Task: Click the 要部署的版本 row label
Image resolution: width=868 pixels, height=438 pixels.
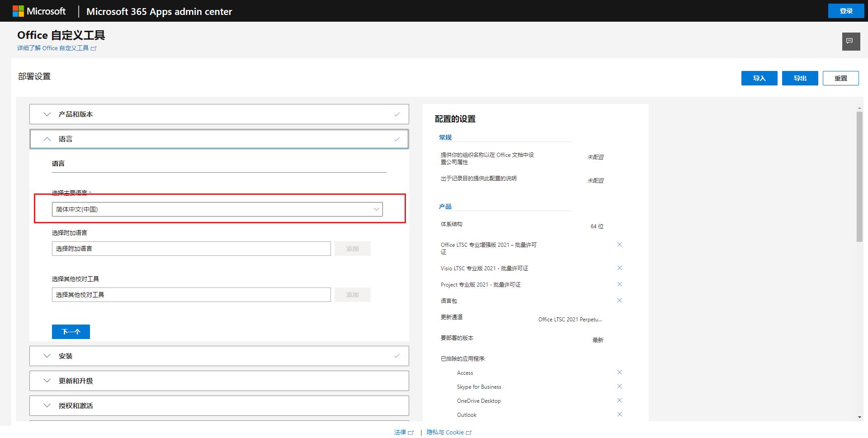Action: tap(457, 338)
